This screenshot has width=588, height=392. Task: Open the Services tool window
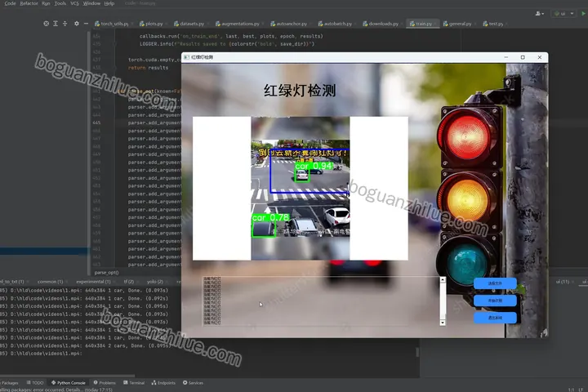[x=193, y=383]
